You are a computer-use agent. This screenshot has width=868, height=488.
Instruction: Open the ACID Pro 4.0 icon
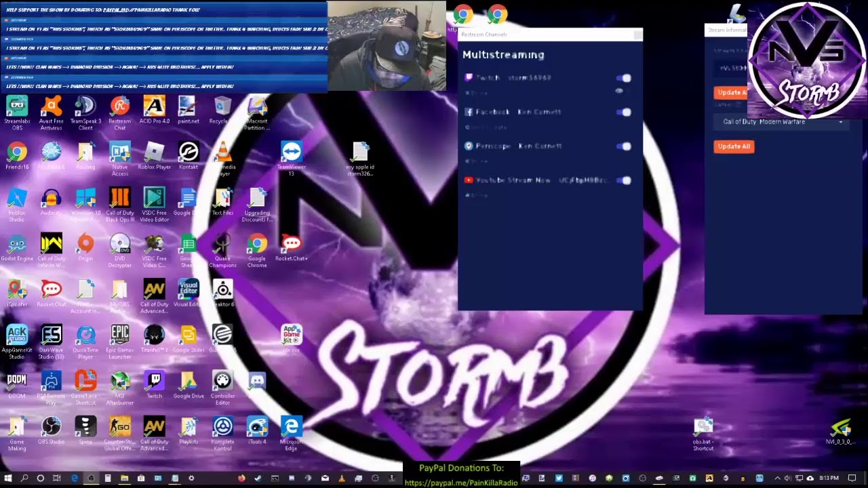pyautogui.click(x=154, y=111)
